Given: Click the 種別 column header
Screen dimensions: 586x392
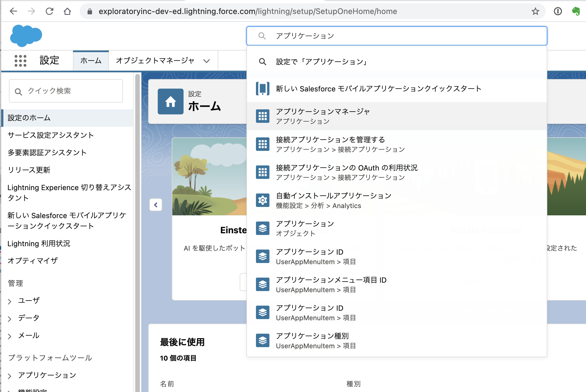Looking at the screenshot, I should (x=353, y=384).
